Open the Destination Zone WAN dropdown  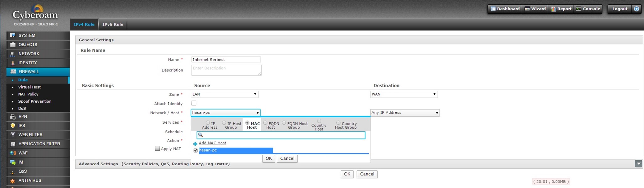tap(404, 94)
